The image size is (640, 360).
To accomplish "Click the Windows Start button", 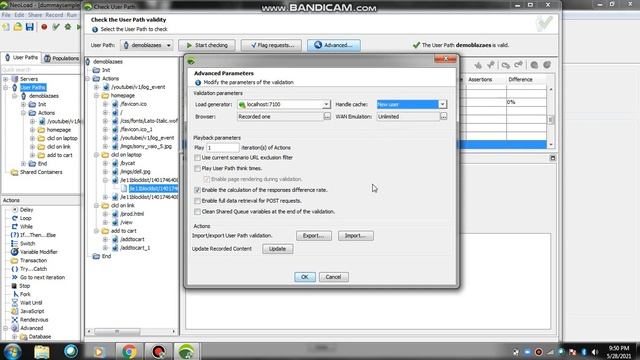I will [12, 351].
